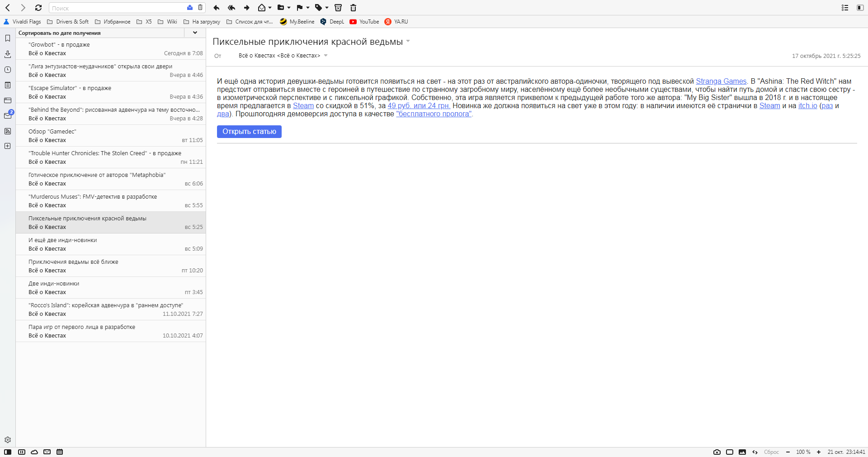The image size is (868, 457).
Task: Open settings via the gear icon
Action: [8, 440]
